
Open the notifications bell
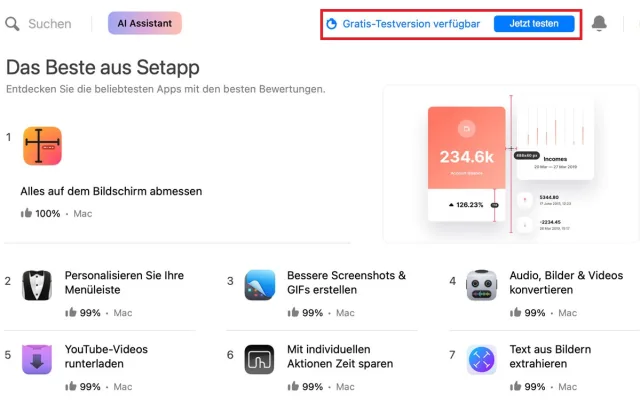pos(599,23)
